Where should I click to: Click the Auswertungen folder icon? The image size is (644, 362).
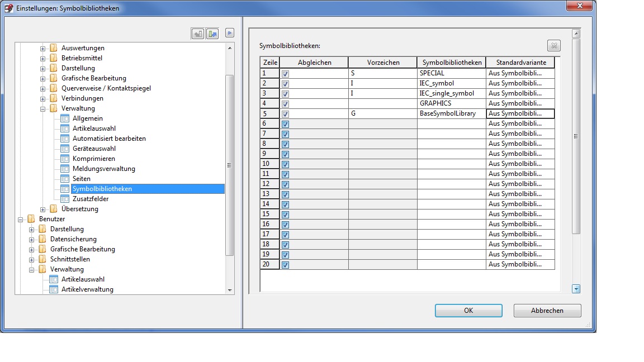coord(54,48)
